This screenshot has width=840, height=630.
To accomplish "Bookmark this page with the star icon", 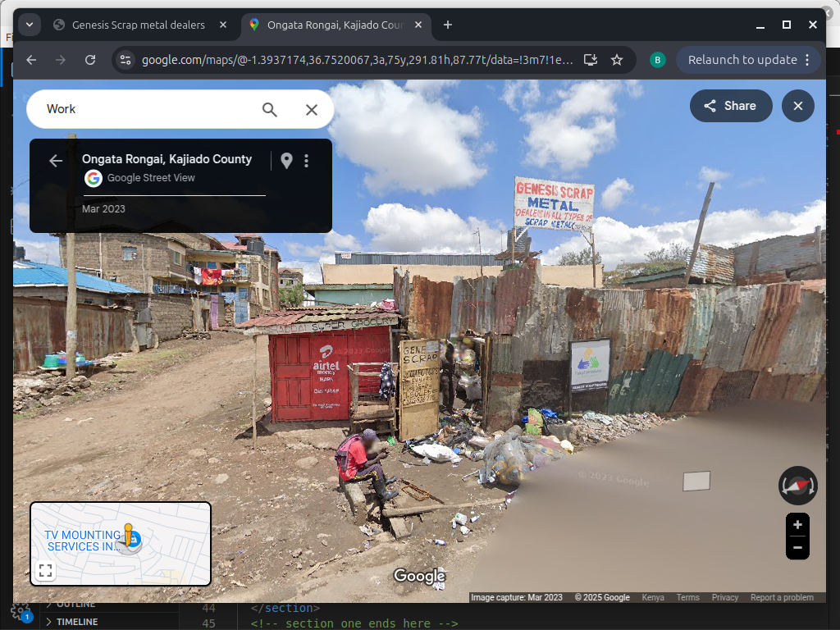I will tap(617, 60).
